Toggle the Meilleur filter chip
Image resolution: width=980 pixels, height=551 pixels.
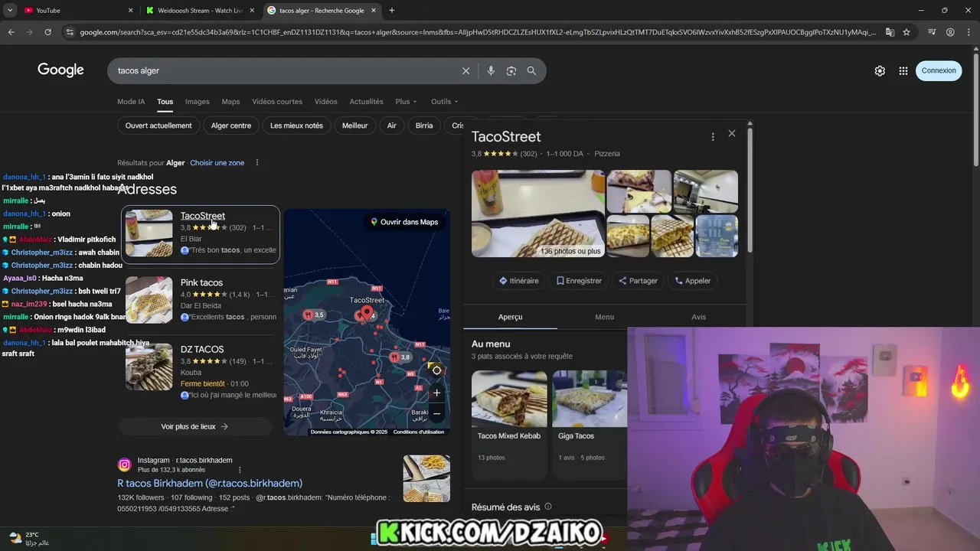pos(355,126)
